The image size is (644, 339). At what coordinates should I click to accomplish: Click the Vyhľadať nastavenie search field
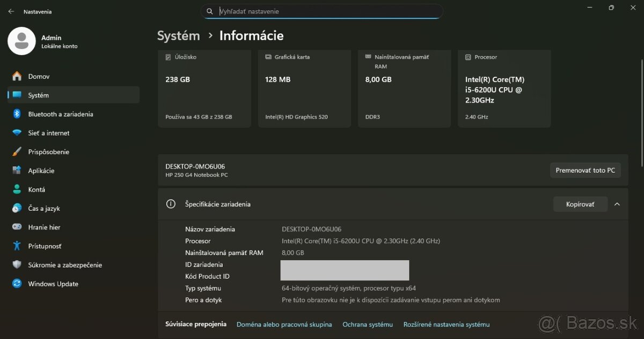click(322, 11)
